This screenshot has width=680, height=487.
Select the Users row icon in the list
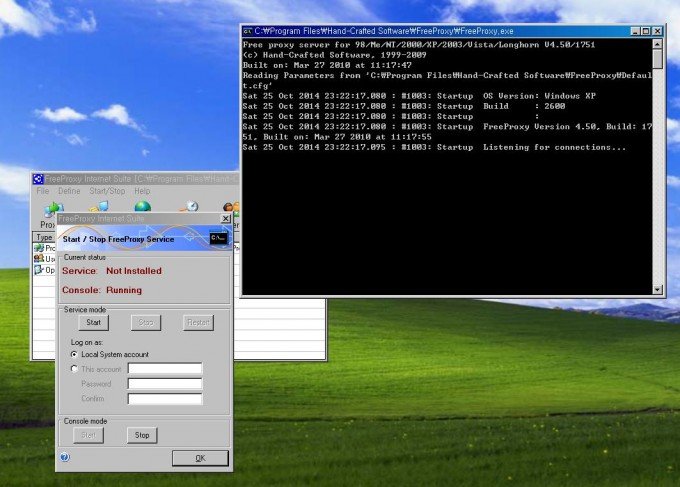point(39,258)
